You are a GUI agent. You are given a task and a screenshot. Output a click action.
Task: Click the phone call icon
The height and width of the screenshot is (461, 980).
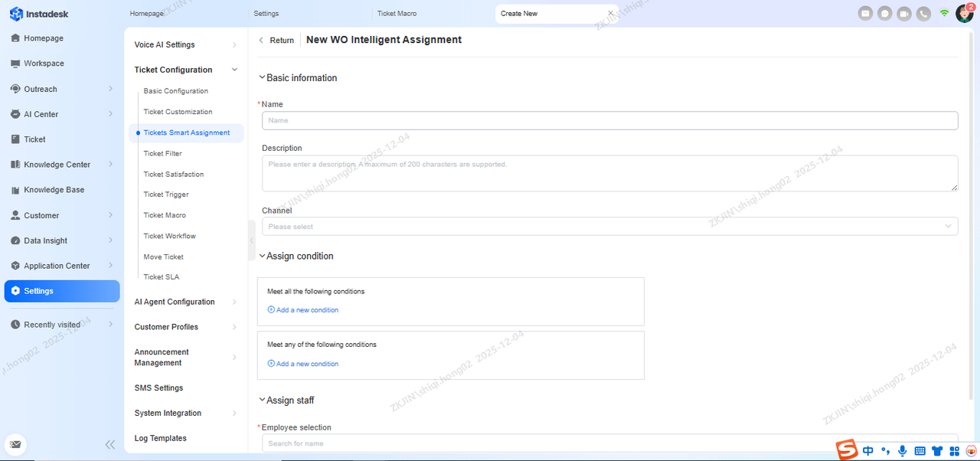pos(924,13)
